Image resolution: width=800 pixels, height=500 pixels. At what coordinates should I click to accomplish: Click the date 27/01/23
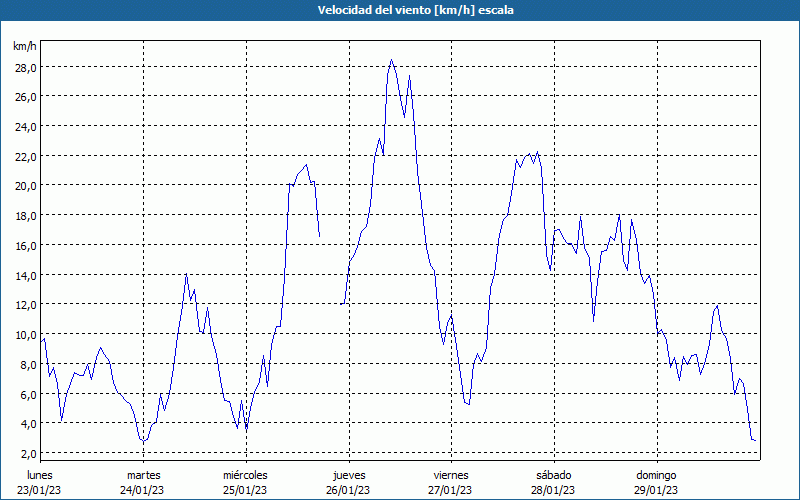click(x=451, y=490)
